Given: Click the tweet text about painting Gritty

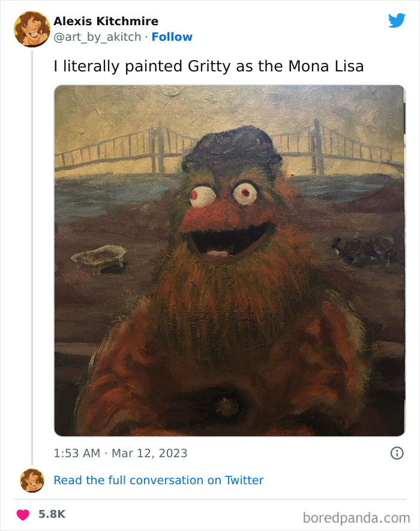Looking at the screenshot, I should [209, 65].
